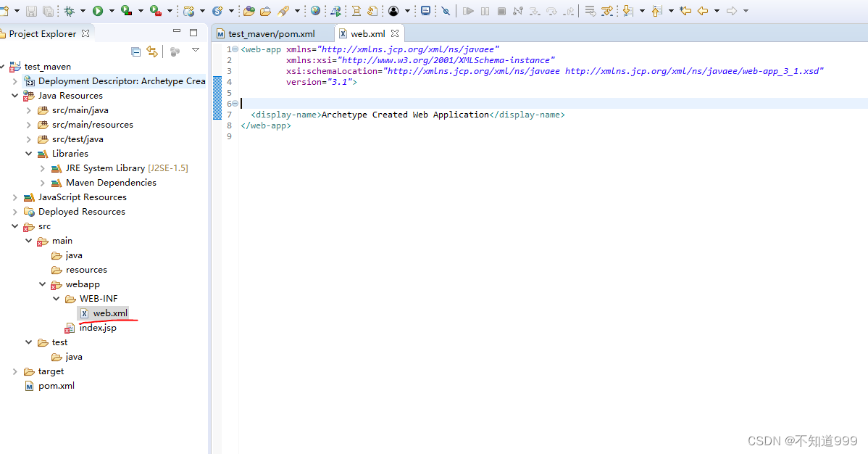Collapse the web-app element fold marker
Viewport: 868px width, 454px height.
pos(235,49)
